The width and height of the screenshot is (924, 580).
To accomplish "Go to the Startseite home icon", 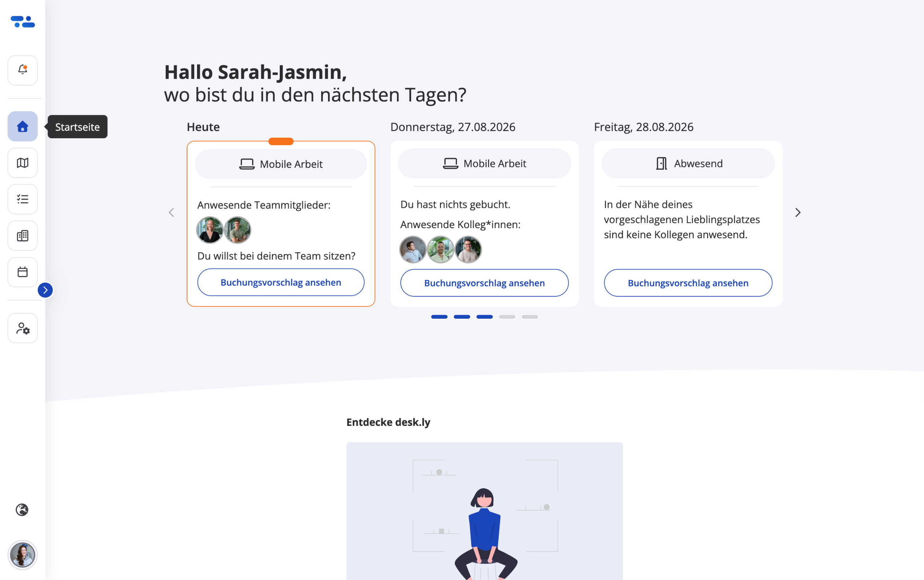I will tap(23, 127).
